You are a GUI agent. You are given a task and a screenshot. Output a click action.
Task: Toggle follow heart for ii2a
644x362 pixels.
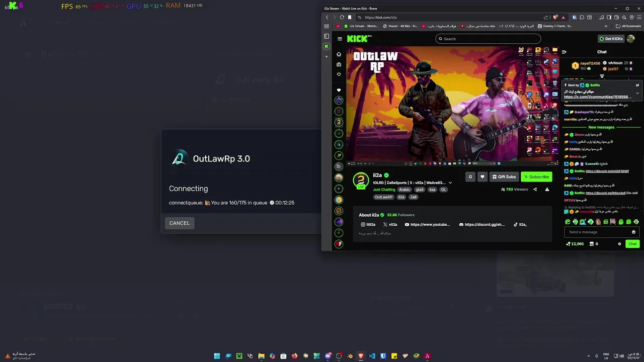point(482,176)
